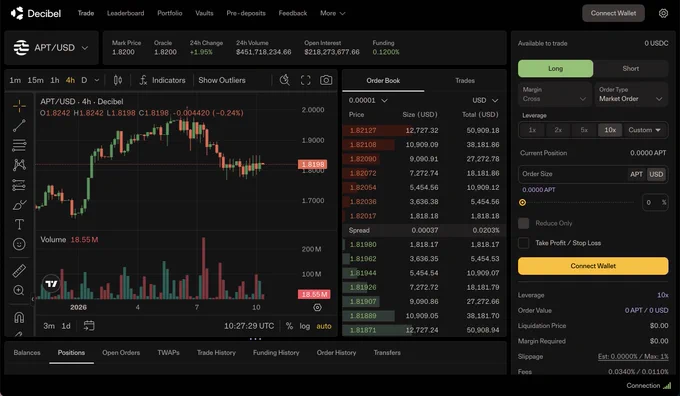Set order size unit to APT
This screenshot has height=396, width=680.
click(636, 174)
